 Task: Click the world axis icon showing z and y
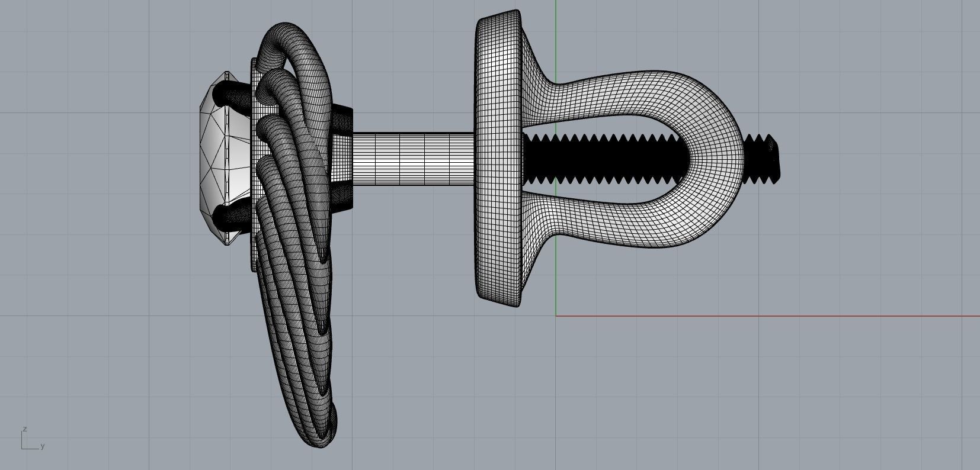pyautogui.click(x=33, y=439)
